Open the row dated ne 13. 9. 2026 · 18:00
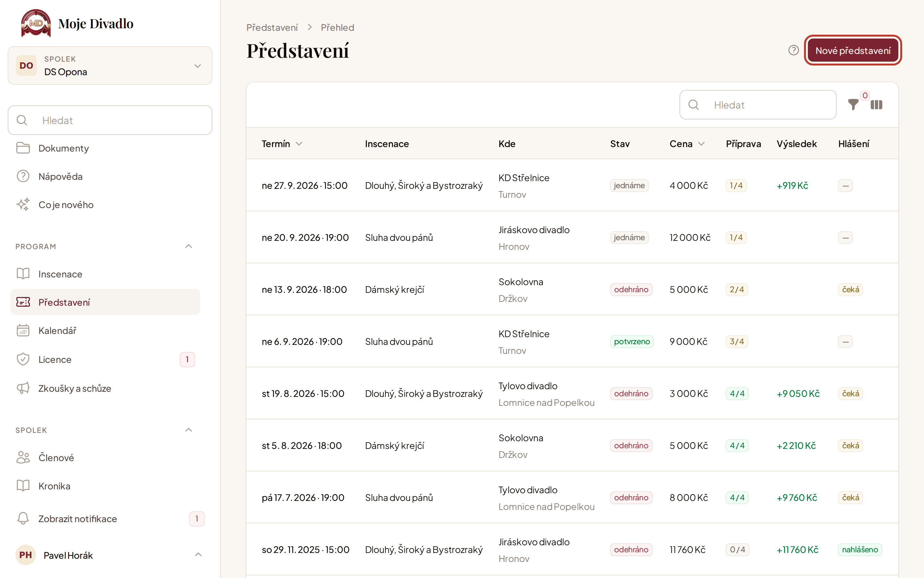Screen dimensions: 924x578 (572, 289)
